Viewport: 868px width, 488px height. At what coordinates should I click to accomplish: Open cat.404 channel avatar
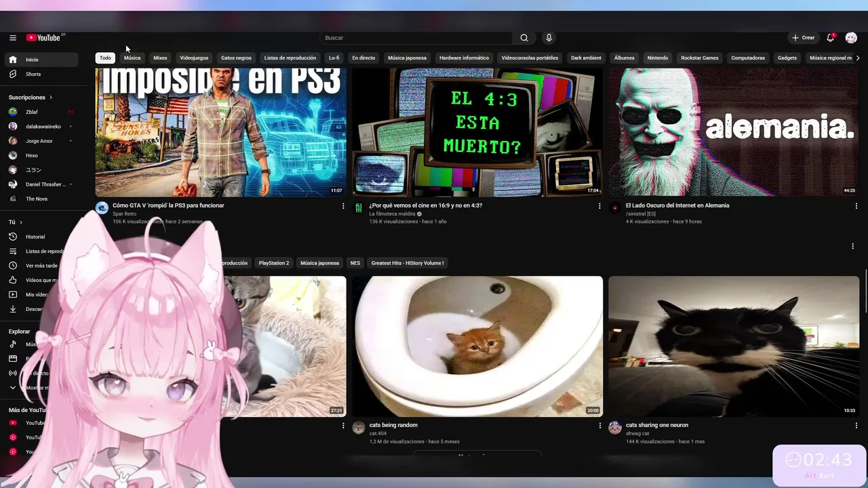click(359, 428)
